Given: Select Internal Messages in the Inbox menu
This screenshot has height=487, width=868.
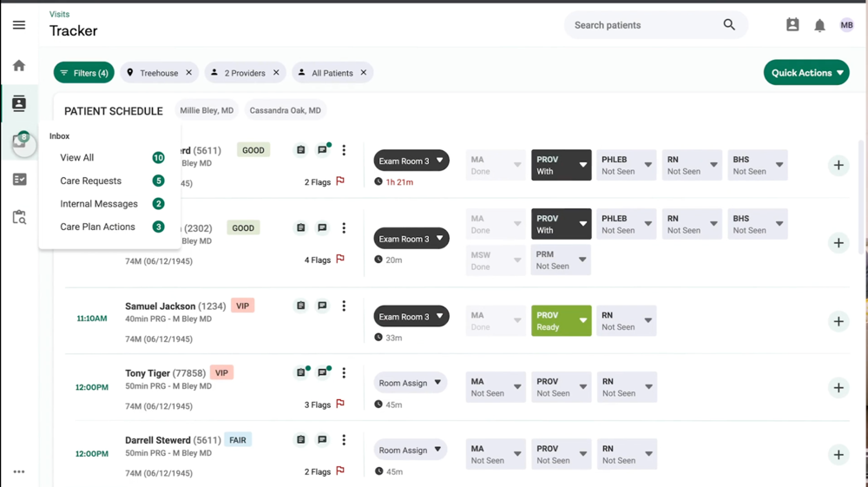Looking at the screenshot, I should click(x=99, y=204).
